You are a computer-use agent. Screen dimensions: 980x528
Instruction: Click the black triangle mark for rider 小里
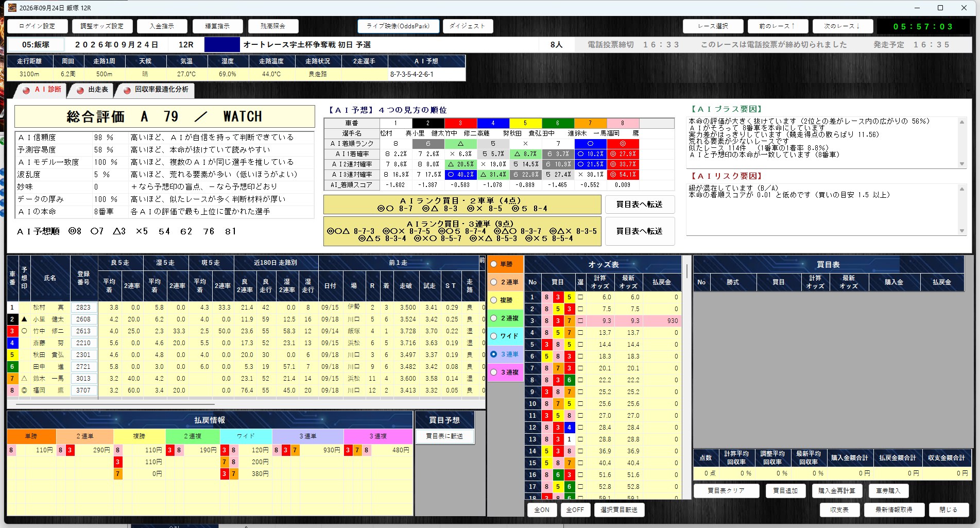click(24, 319)
